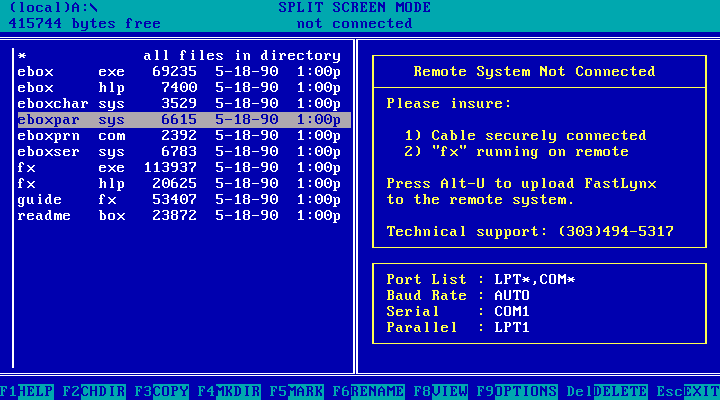Click 'Please insure:' text
Viewport: 720px width, 400px height.
(449, 104)
